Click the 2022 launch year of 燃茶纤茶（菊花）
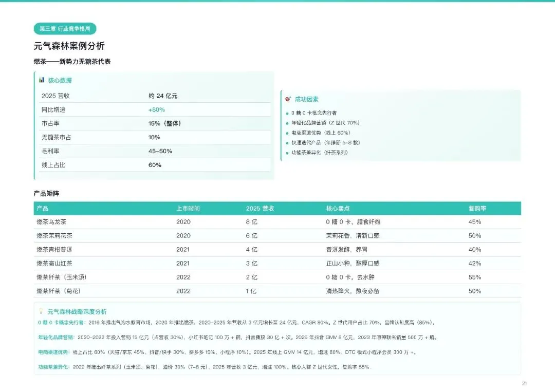 coord(183,291)
